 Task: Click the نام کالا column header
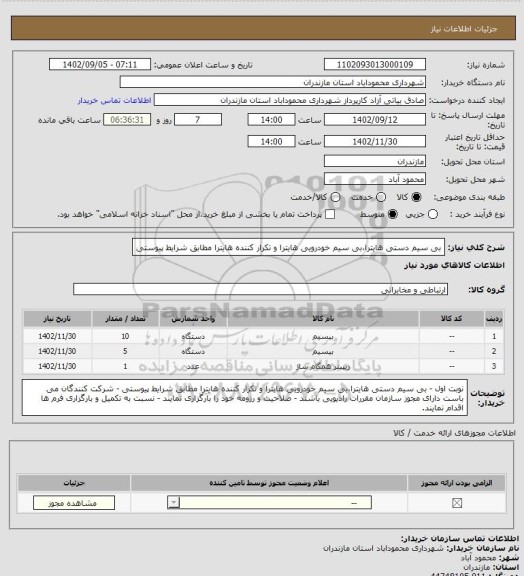pos(323,319)
